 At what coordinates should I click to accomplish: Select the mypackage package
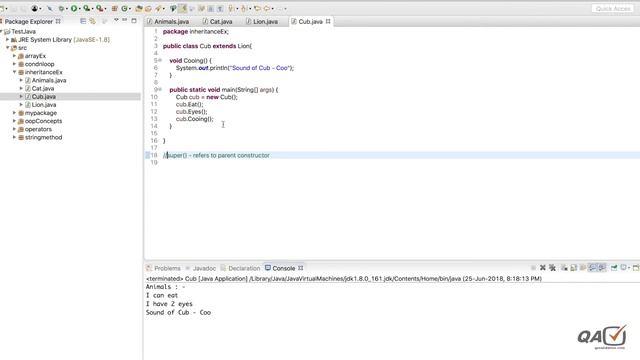41,113
